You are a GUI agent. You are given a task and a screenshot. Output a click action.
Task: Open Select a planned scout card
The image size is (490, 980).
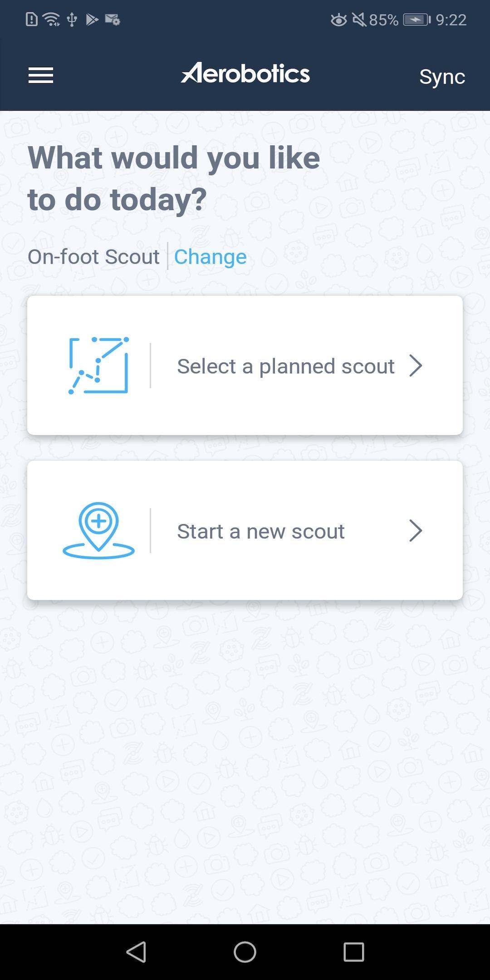pyautogui.click(x=245, y=365)
